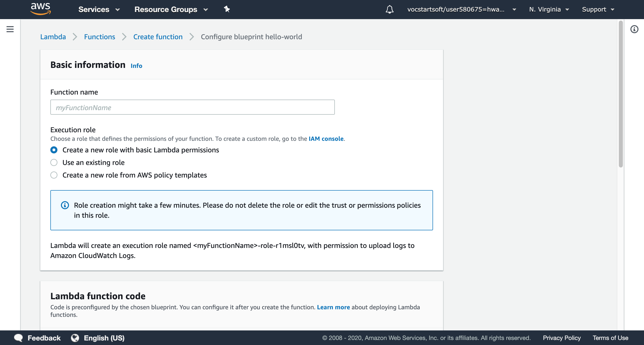Open the info help panel icon
Image resolution: width=644 pixels, height=345 pixels.
click(634, 29)
